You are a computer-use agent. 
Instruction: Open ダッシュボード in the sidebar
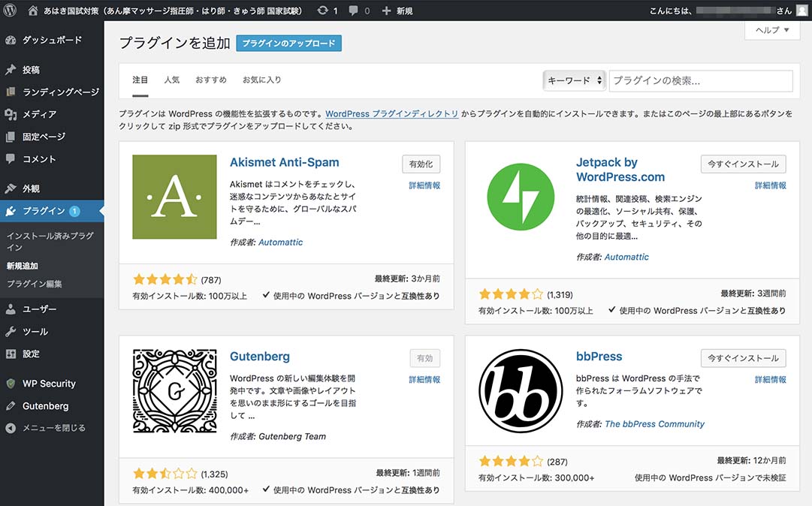tap(52, 40)
